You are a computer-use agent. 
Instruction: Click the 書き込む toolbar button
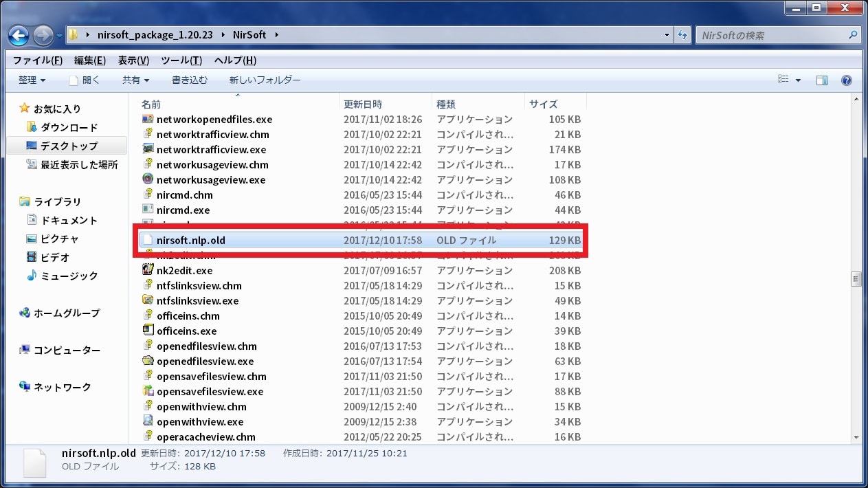click(x=189, y=80)
